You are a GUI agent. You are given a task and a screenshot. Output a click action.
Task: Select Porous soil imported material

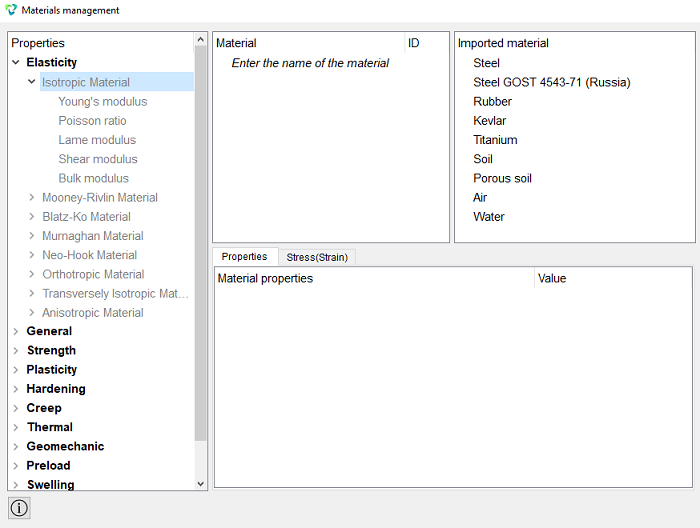pyautogui.click(x=502, y=178)
